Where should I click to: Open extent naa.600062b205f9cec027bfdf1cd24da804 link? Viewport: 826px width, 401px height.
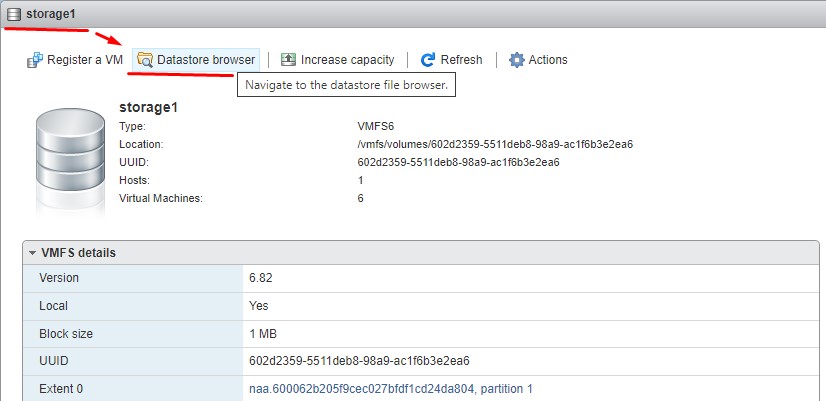point(391,389)
